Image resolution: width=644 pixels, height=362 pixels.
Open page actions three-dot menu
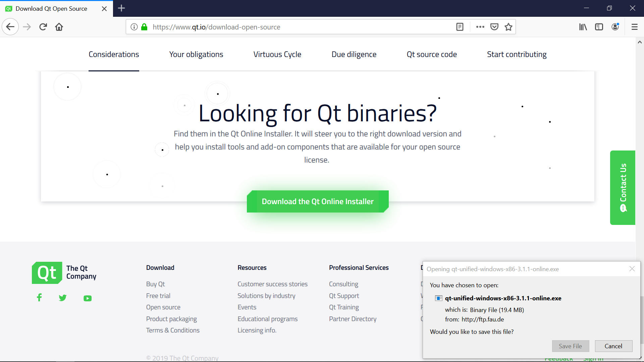point(480,27)
